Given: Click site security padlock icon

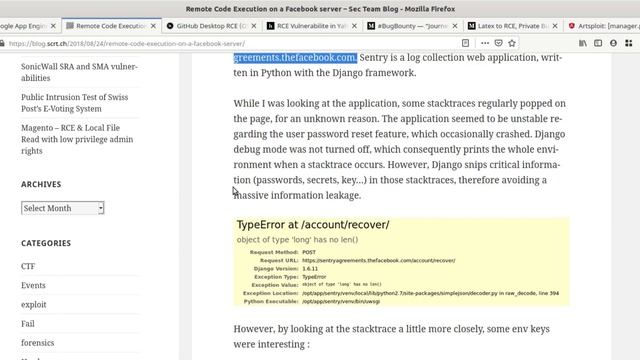Looking at the screenshot, I should point(2,43).
